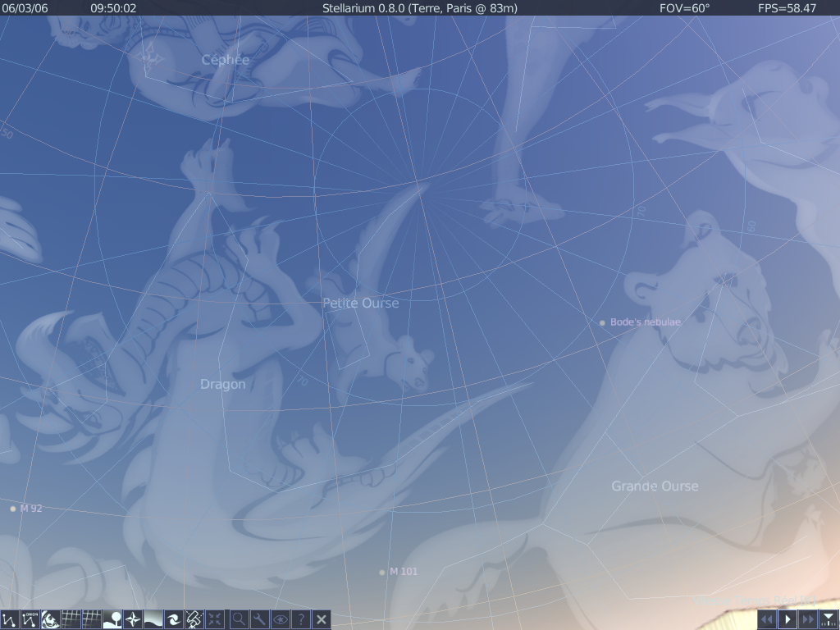
Task: Set real time speed play button
Action: pos(787,620)
